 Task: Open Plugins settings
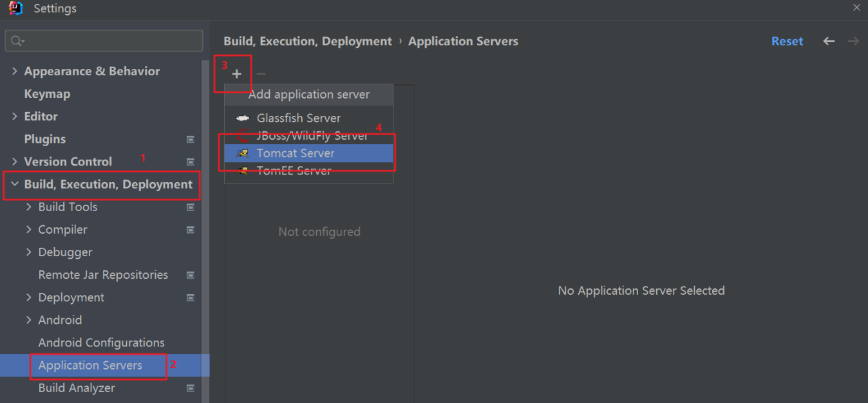(45, 139)
